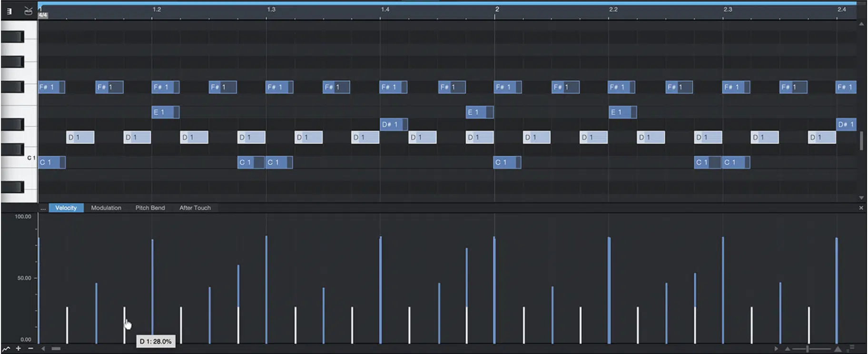Click the small zoom-out triangle
This screenshot has width=868, height=354.
(x=788, y=349)
